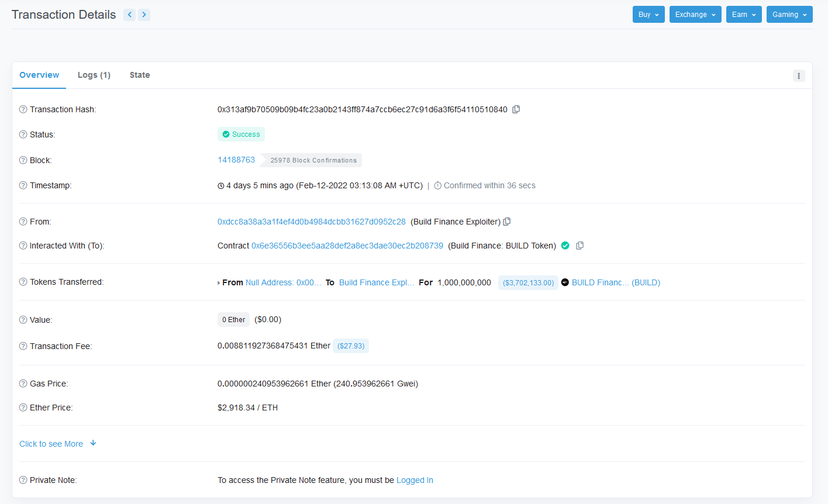Click the 1,000,000,000 token amount

click(464, 282)
